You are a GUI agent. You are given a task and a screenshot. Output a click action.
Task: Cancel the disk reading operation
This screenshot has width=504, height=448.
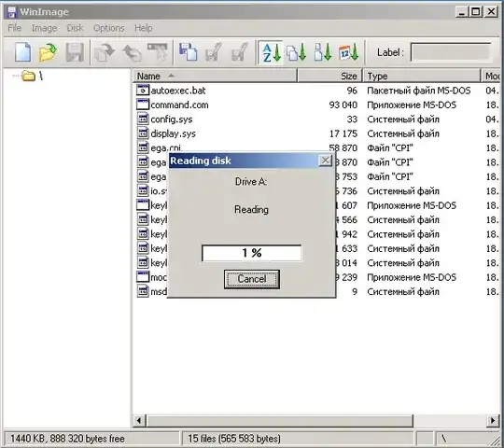coord(252,279)
